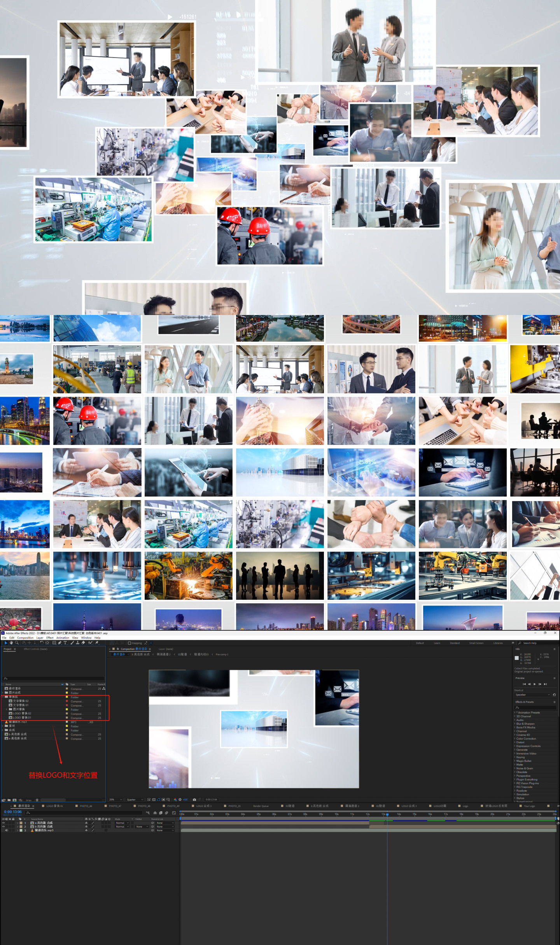Click label color of layer 1
The image size is (560, 945).
21,823
